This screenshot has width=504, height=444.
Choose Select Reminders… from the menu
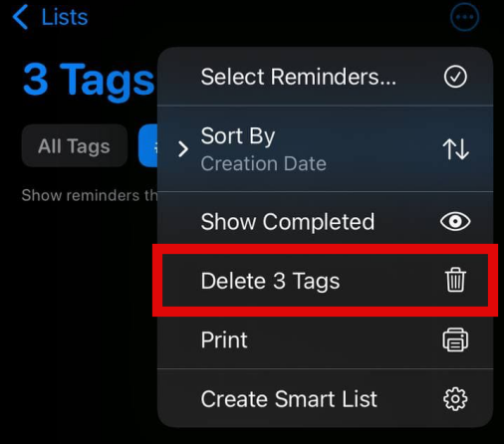pyautogui.click(x=325, y=77)
